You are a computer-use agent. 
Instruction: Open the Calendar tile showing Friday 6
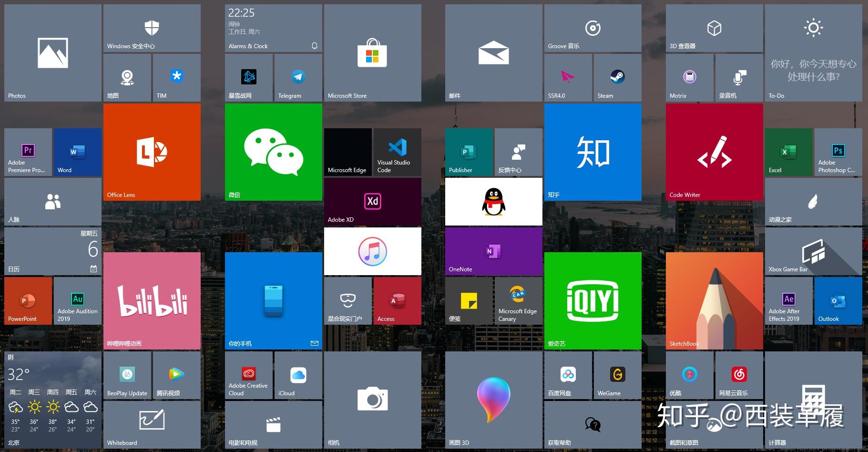coord(52,251)
